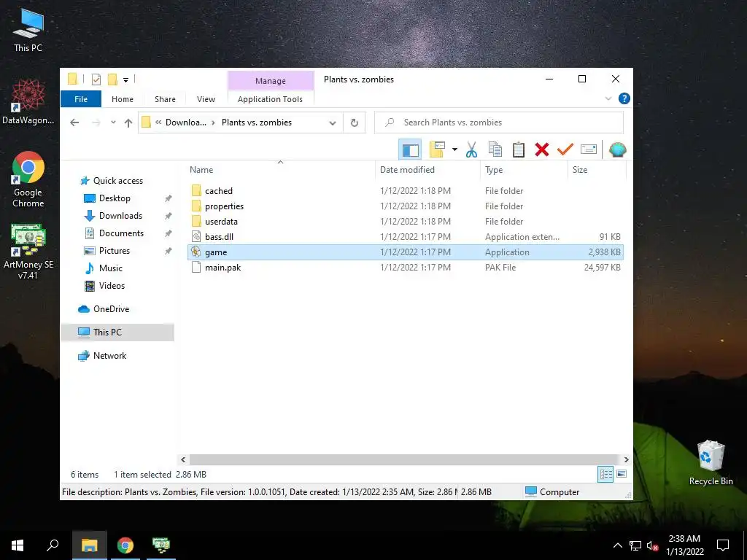Select the DataWagon desktop shortcut
This screenshot has height=560, width=747.
pyautogui.click(x=28, y=101)
